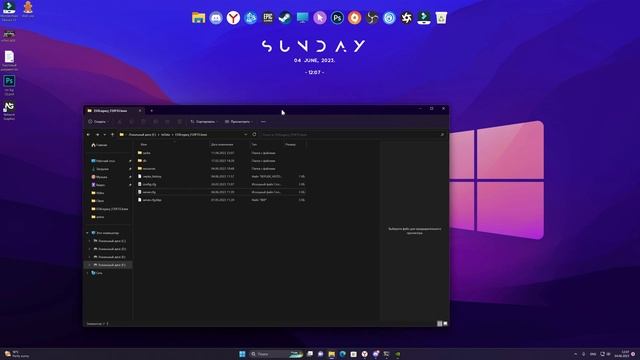Sort by the Size column header

click(x=291, y=144)
